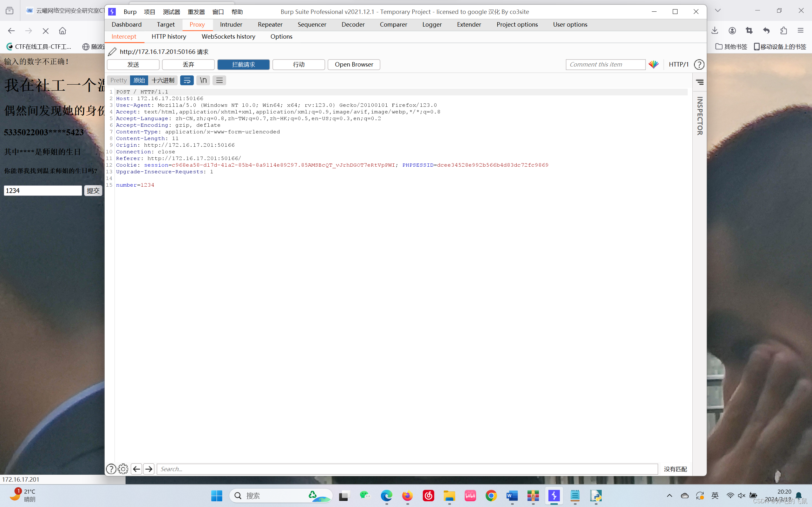Click the pencil edit icon beside the request URL
This screenshot has width=812, height=507.
[x=112, y=52]
